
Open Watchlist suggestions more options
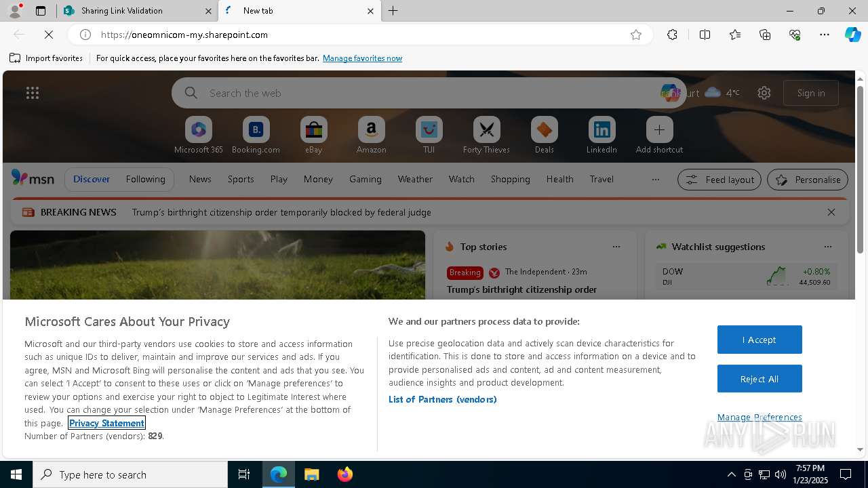(828, 247)
